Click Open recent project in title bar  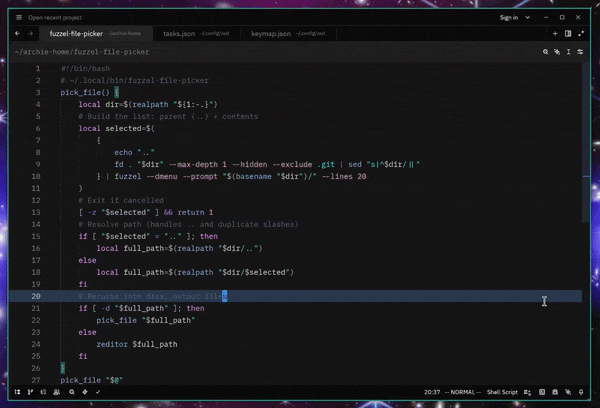pos(56,17)
